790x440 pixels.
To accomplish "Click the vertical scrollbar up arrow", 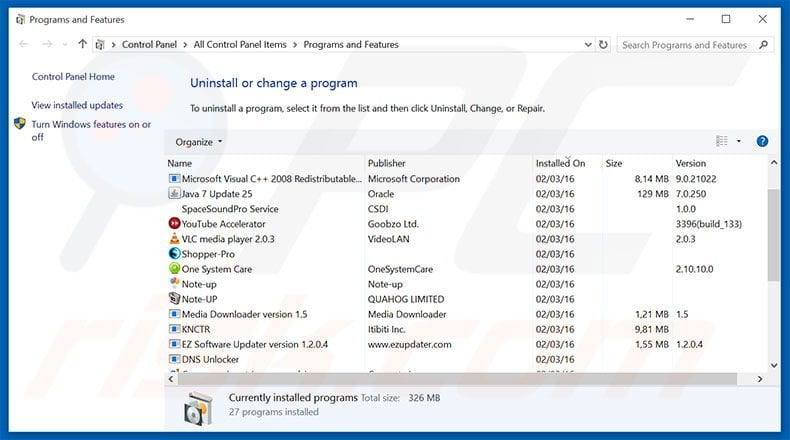I will click(774, 163).
